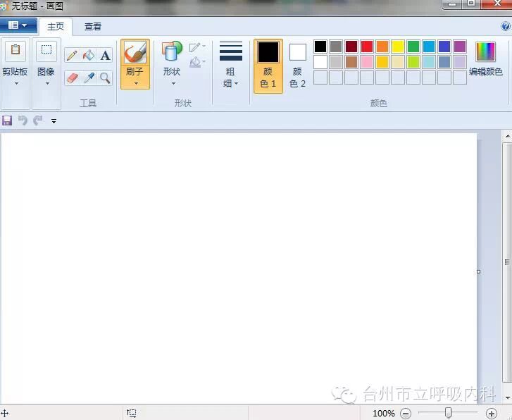Pick the dark red color swatch
Viewport: 512px width, 420px height.
[x=351, y=47]
